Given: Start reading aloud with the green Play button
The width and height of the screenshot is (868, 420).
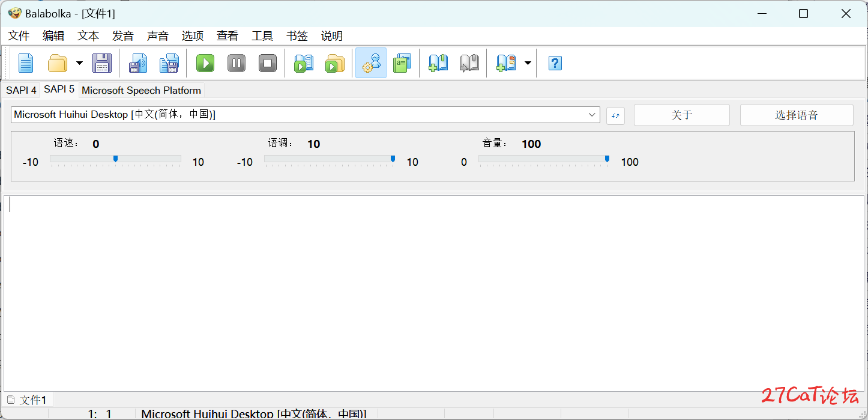Looking at the screenshot, I should point(205,63).
